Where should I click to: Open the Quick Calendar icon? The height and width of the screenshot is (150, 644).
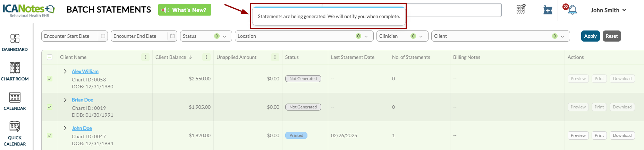pyautogui.click(x=15, y=127)
